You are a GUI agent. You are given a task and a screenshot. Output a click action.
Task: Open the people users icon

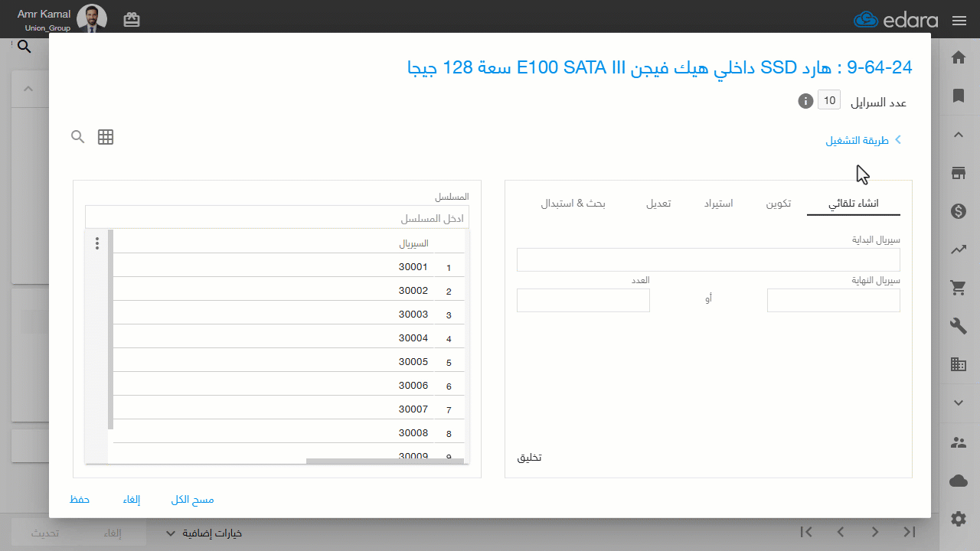coord(958,442)
